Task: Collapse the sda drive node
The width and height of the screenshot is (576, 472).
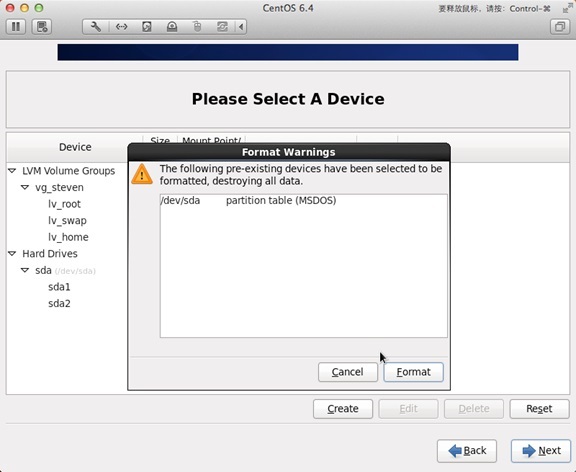Action: pos(25,270)
